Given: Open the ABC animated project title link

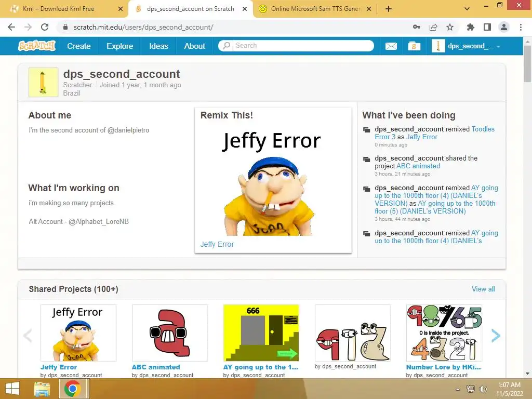Looking at the screenshot, I should (x=156, y=367).
